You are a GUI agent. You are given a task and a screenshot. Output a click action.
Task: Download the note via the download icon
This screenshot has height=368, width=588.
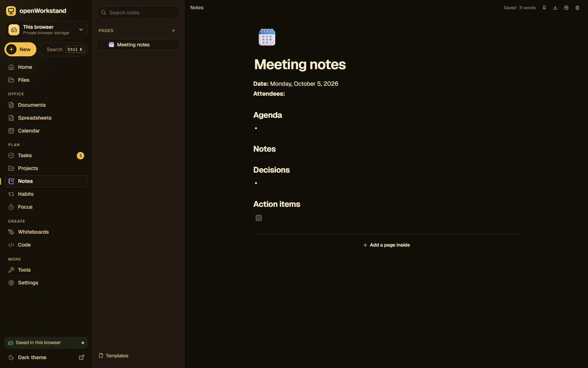555,8
